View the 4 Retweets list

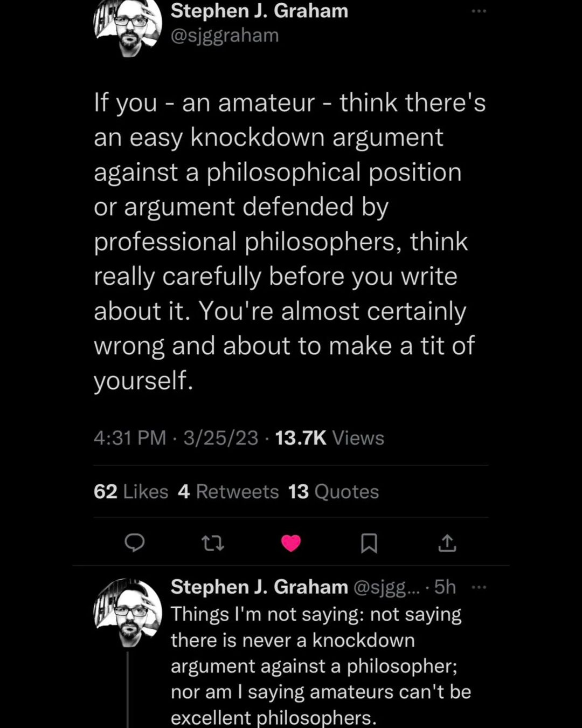[228, 491]
